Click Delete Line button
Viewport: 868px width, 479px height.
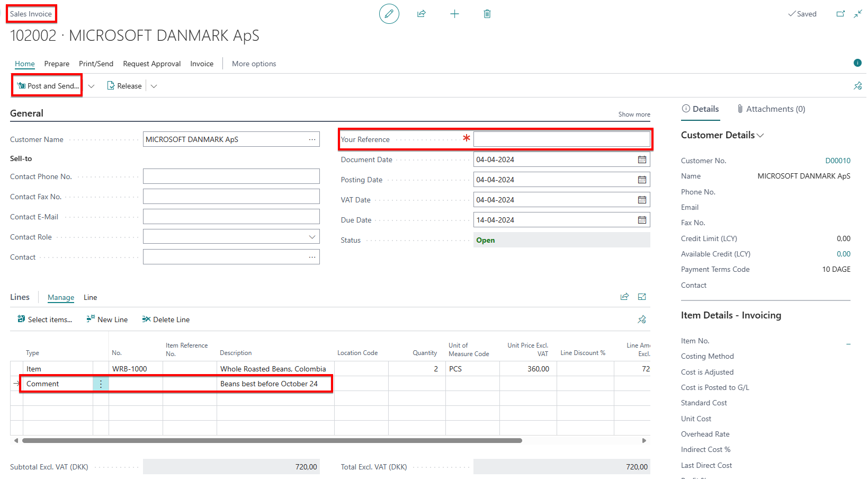[166, 320]
